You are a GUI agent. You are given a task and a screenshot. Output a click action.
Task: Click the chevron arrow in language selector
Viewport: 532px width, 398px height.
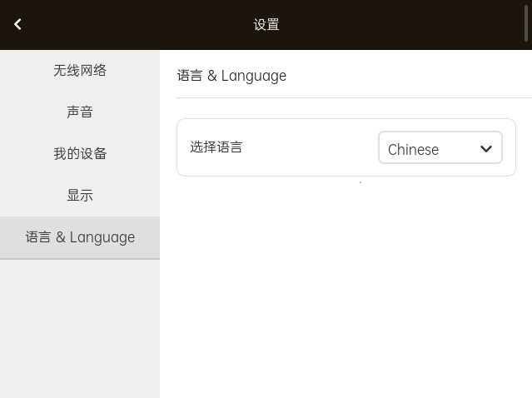coord(486,149)
